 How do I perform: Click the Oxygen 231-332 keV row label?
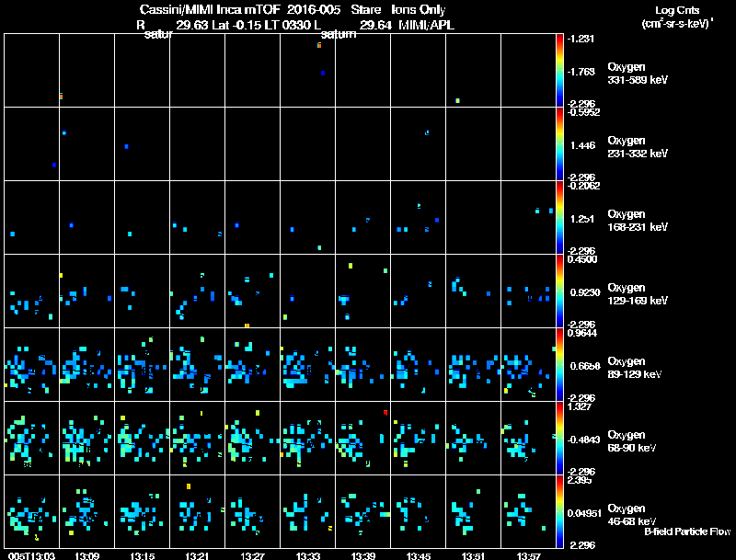pos(637,147)
